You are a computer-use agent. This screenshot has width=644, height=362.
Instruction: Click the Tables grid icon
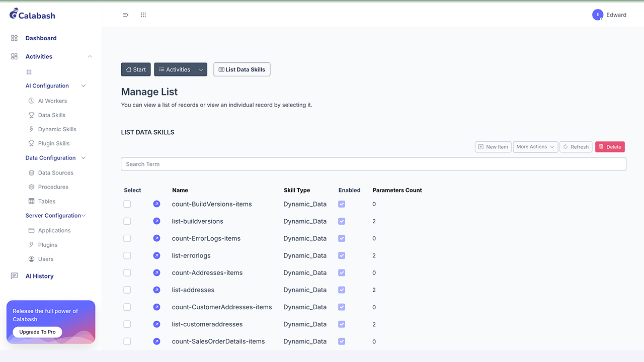point(31,201)
